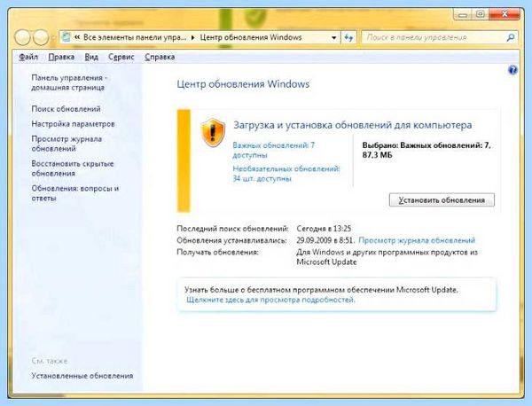This screenshot has width=532, height=406.
Task: Click the См. также label in sidebar
Action: pos(49,361)
